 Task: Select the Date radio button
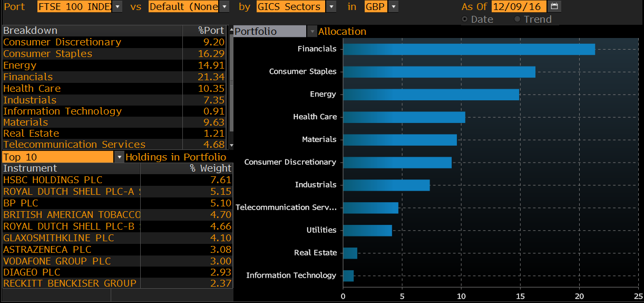(465, 19)
